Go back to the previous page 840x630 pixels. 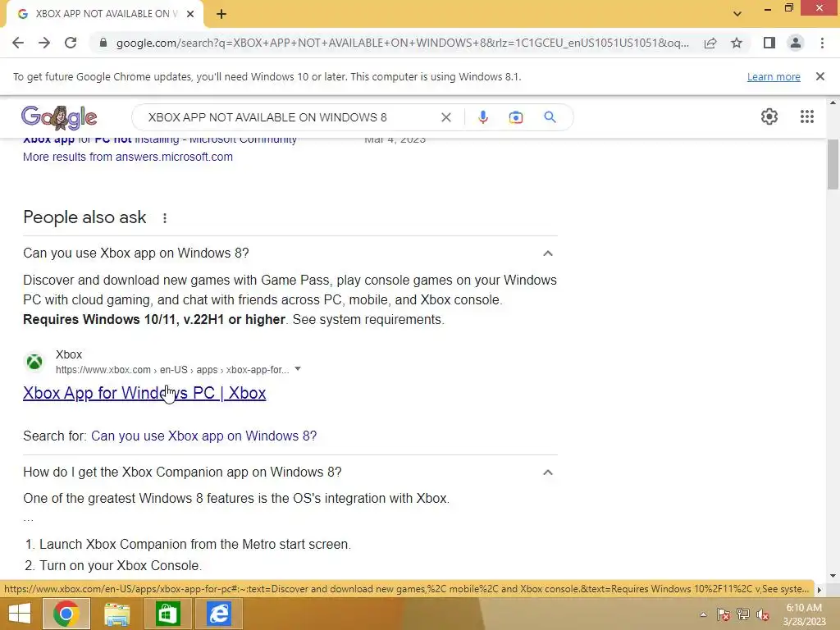point(18,43)
